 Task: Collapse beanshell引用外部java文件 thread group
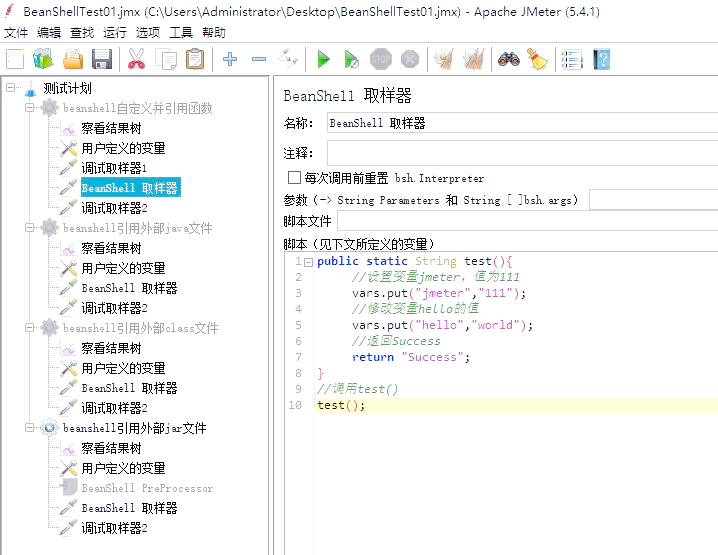pos(30,228)
